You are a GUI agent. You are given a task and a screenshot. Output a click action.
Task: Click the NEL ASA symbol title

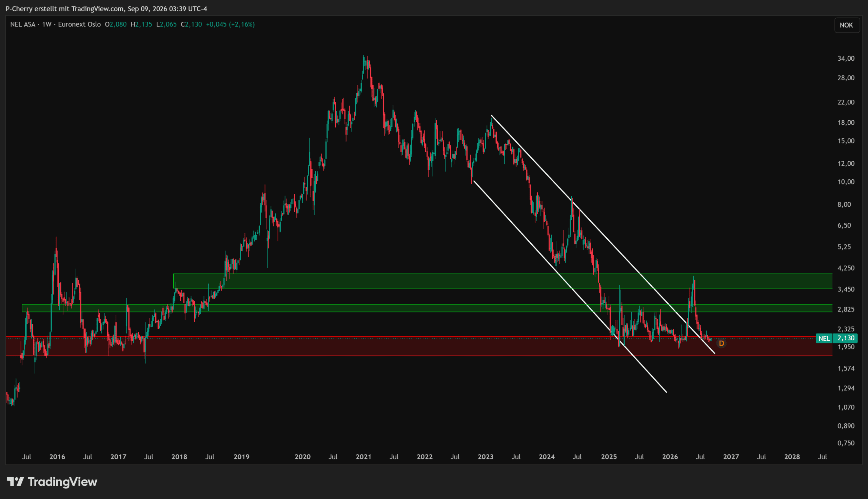pos(23,24)
